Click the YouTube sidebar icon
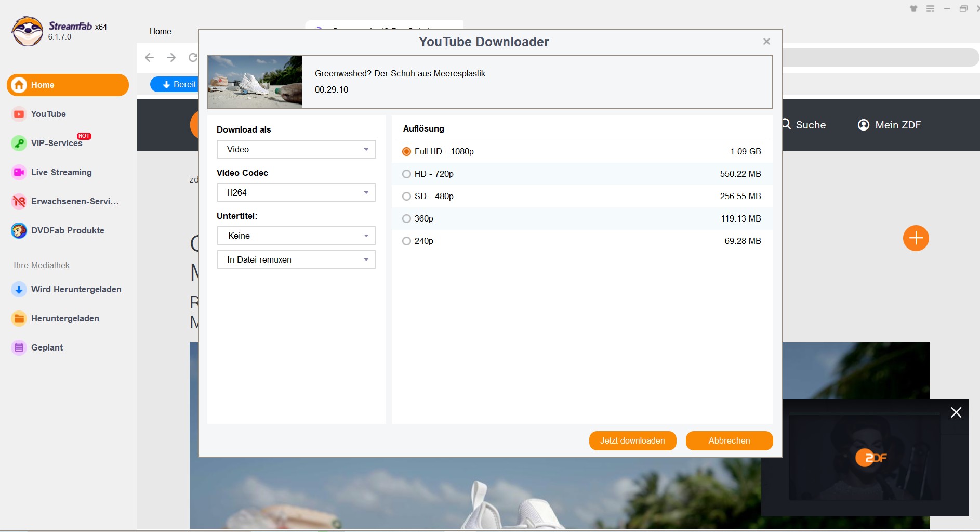The image size is (980, 532). click(19, 114)
